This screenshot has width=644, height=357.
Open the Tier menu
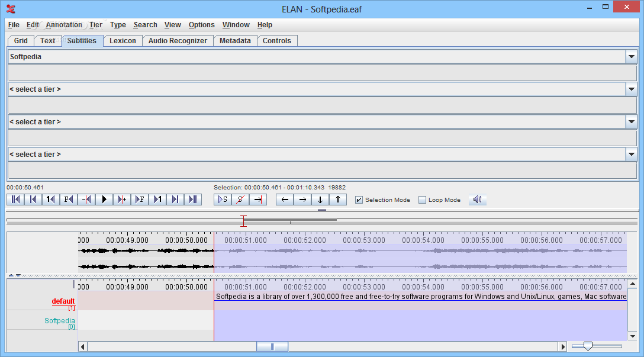point(96,25)
